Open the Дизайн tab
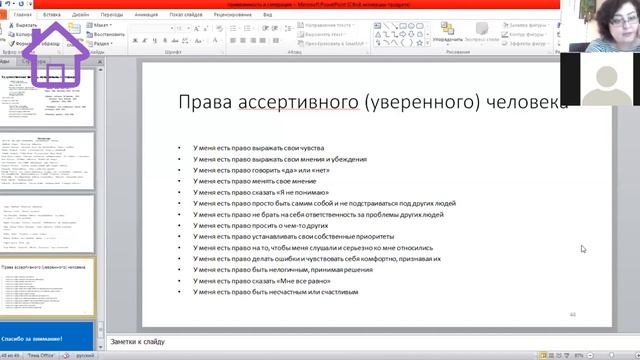Image resolution: width=640 pixels, height=360 pixels. coord(80,14)
